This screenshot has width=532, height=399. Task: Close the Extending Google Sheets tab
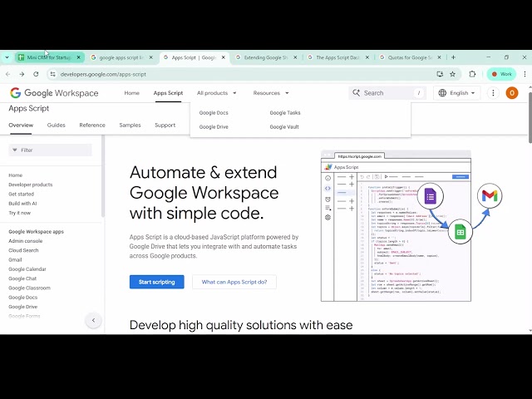(295, 57)
